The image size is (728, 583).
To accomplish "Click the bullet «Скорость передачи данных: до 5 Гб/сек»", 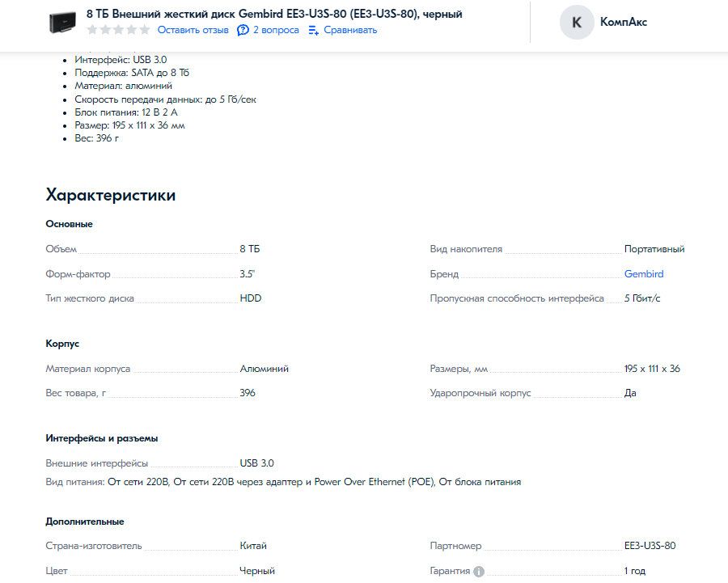I will click(x=165, y=99).
